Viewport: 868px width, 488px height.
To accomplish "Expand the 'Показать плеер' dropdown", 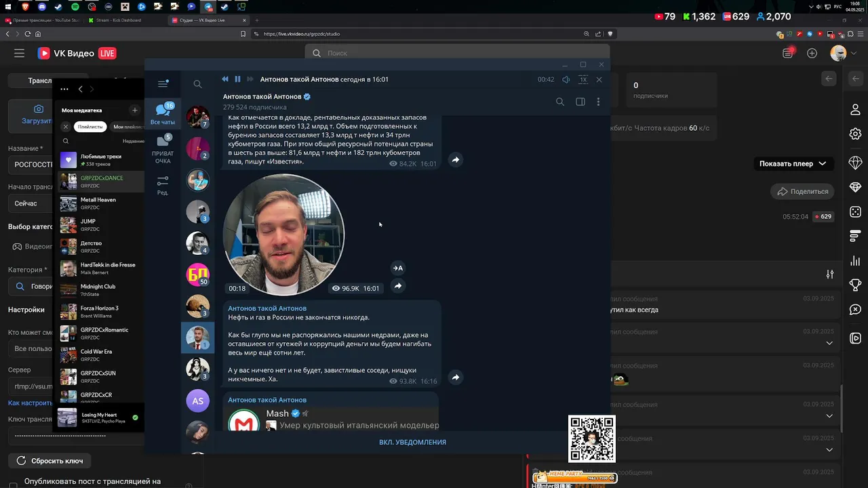I will pos(792,163).
